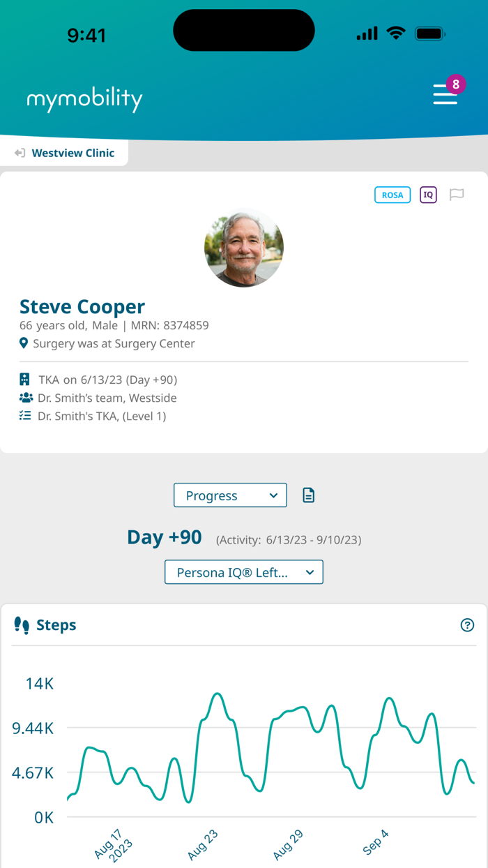Click the footsteps icon on the Steps card

22,624
